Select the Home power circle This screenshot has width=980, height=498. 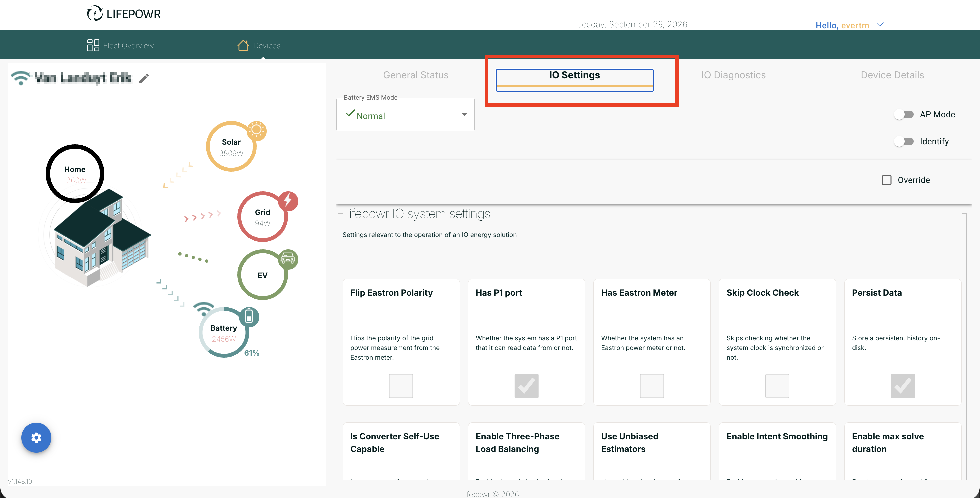point(75,173)
